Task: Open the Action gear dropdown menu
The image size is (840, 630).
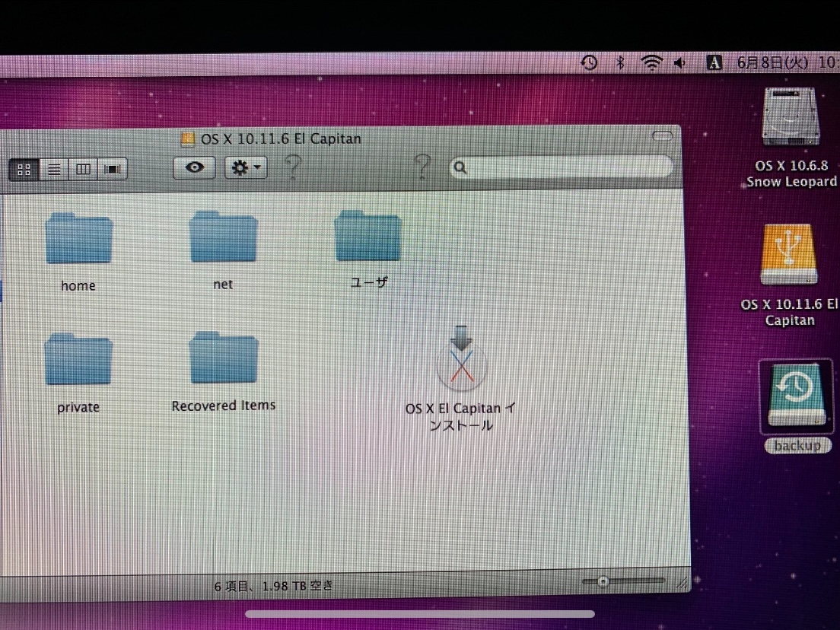Action: tap(246, 167)
